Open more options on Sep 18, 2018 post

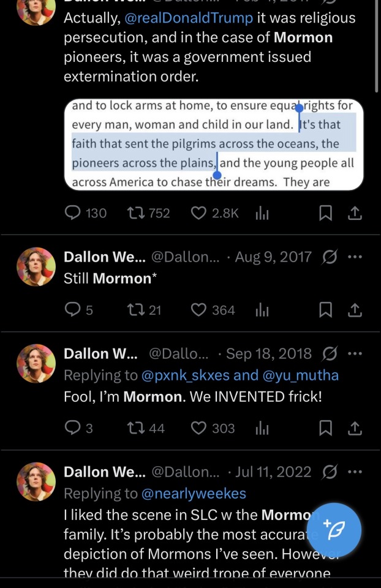coord(355,354)
